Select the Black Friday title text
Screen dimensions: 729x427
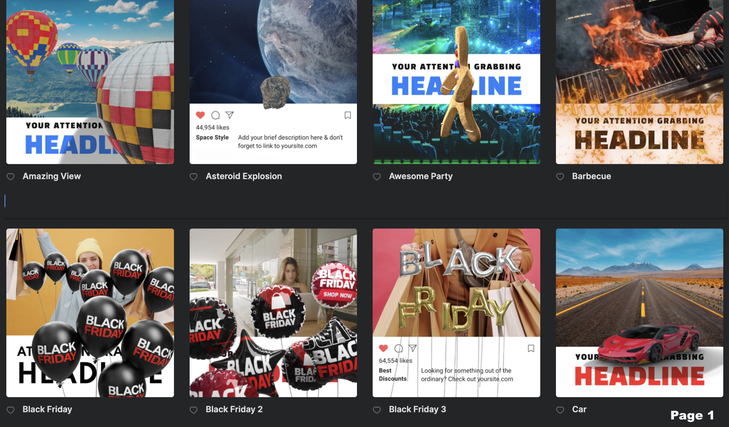(x=47, y=409)
